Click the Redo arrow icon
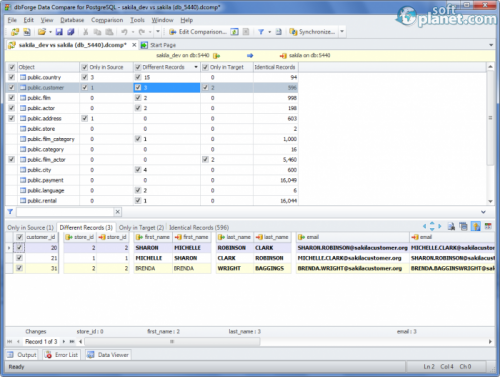500x377 pixels. (142, 32)
